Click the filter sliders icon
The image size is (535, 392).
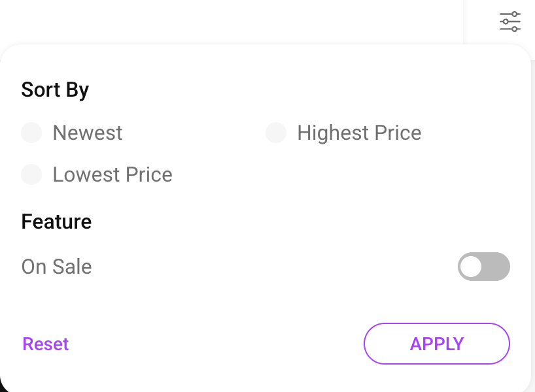pyautogui.click(x=509, y=22)
